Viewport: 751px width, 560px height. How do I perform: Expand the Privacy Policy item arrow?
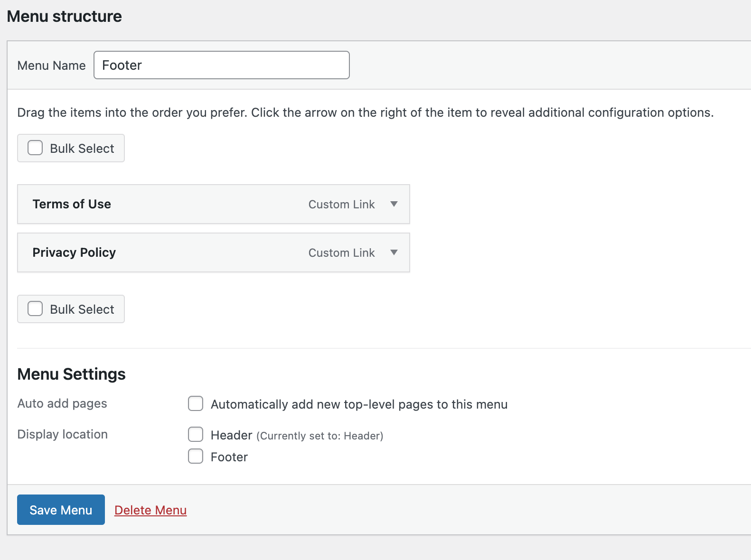pos(394,252)
